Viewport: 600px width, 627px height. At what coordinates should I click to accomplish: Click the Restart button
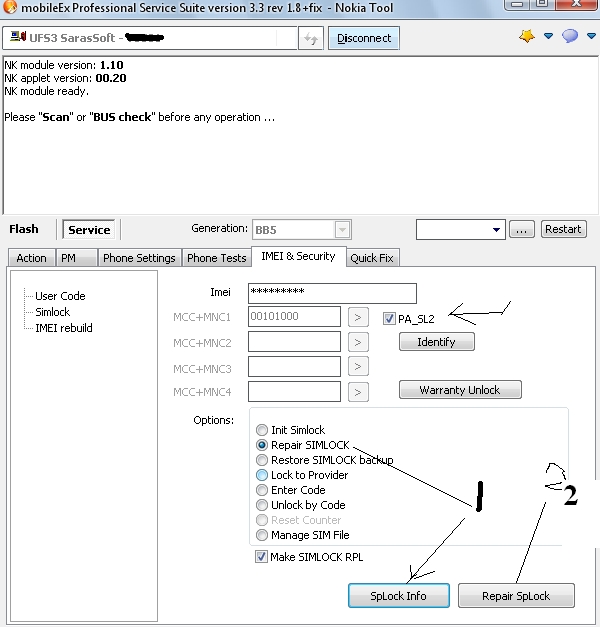(x=563, y=230)
